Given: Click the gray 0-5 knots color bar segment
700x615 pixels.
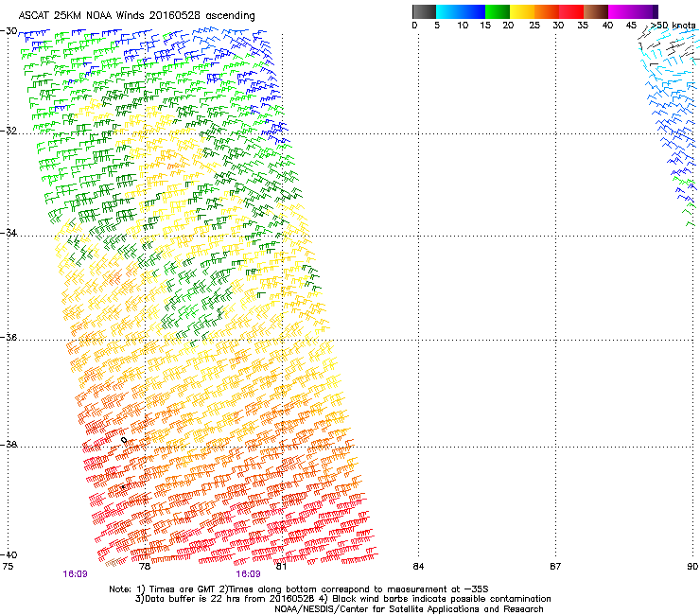Looking at the screenshot, I should (x=424, y=11).
